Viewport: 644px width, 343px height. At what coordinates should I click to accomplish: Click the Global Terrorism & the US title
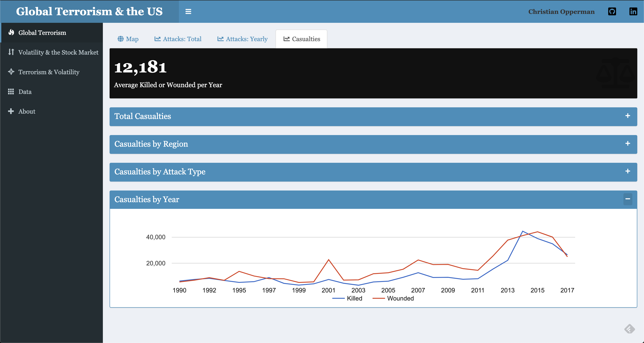[x=89, y=11]
